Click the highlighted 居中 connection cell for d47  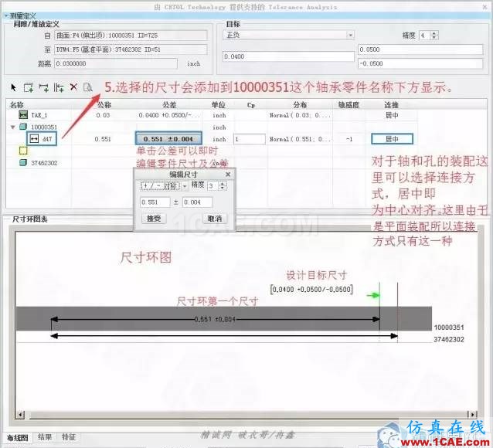(x=392, y=139)
